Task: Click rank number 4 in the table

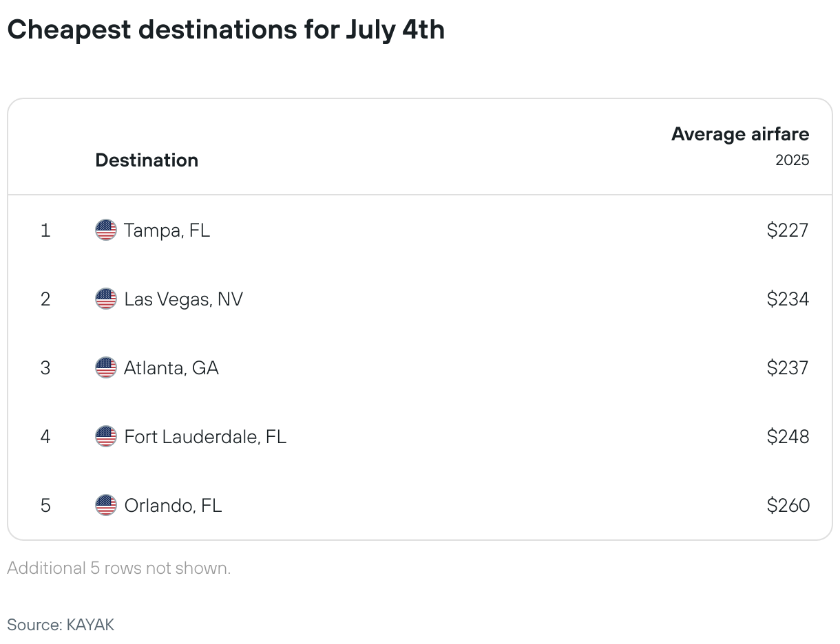Action: click(x=45, y=436)
